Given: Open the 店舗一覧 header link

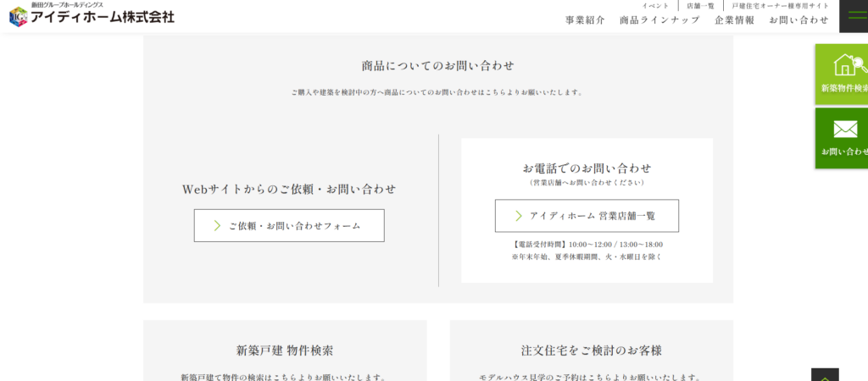Looking at the screenshot, I should pos(700,6).
